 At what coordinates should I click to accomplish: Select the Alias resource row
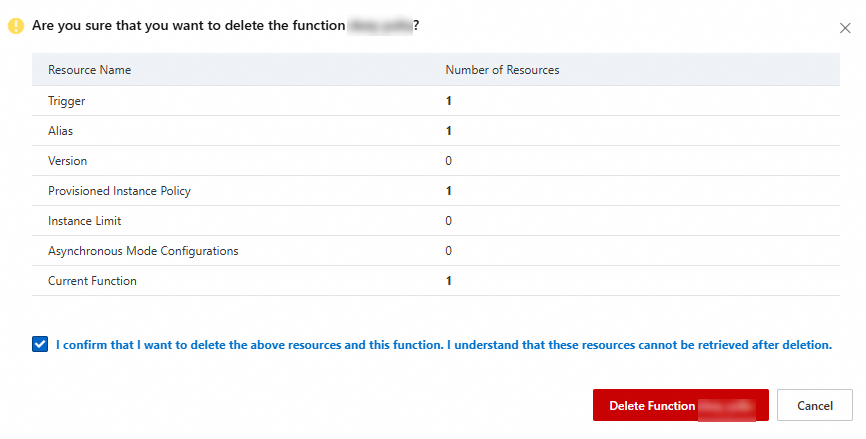[60, 131]
